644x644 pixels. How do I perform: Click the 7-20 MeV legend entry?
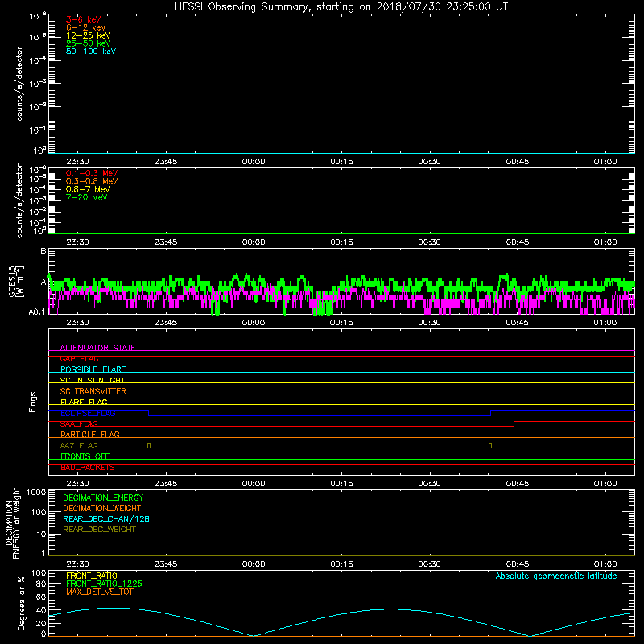pos(87,197)
